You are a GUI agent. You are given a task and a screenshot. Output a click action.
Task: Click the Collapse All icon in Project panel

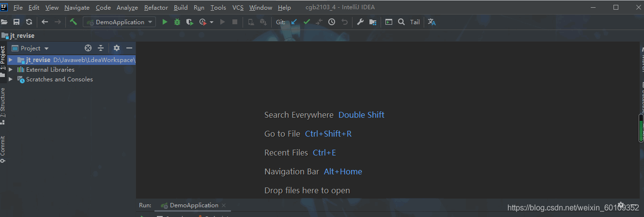point(101,48)
